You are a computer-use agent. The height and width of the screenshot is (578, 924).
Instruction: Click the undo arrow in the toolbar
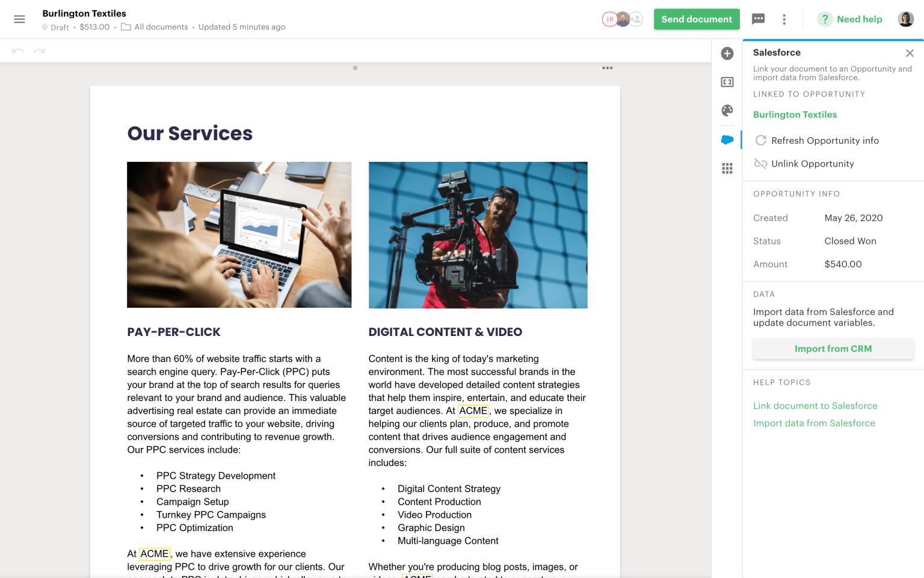(x=17, y=51)
